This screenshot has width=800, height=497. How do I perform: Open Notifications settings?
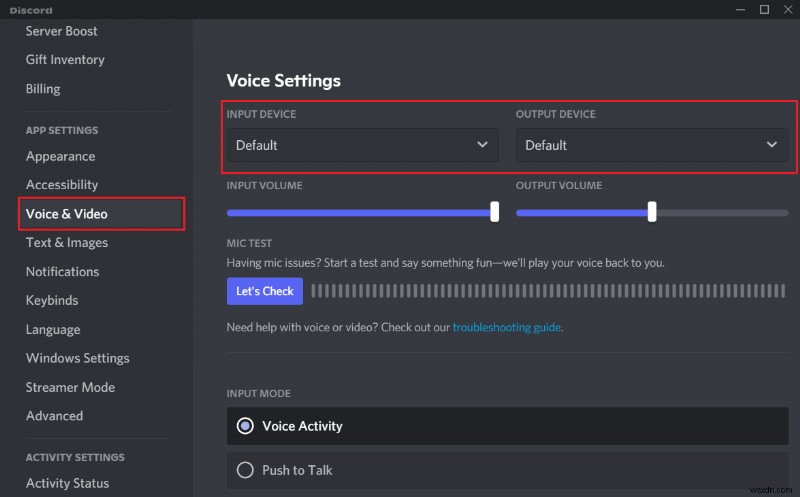[62, 272]
